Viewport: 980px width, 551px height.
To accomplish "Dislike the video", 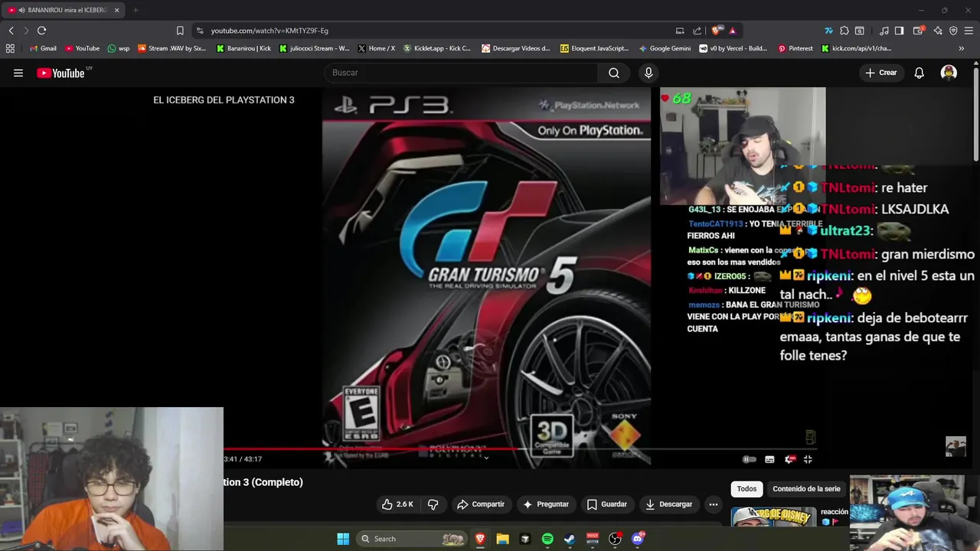I will pos(433,504).
